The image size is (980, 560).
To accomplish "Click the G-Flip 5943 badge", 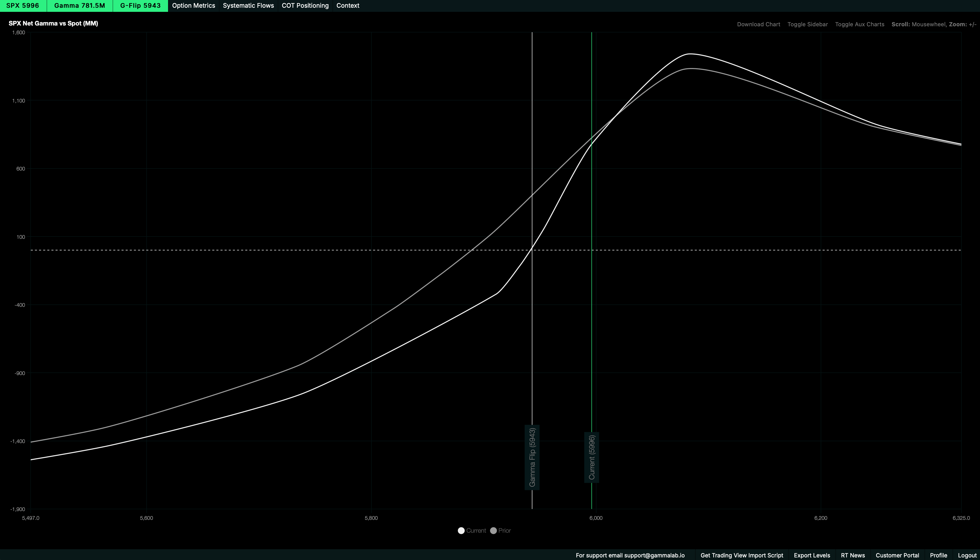I will click(x=140, y=6).
